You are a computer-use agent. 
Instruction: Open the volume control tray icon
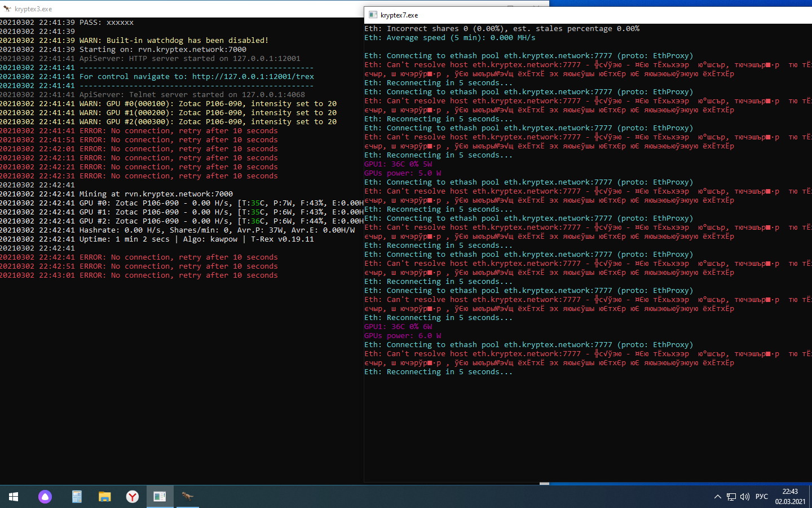pos(745,497)
